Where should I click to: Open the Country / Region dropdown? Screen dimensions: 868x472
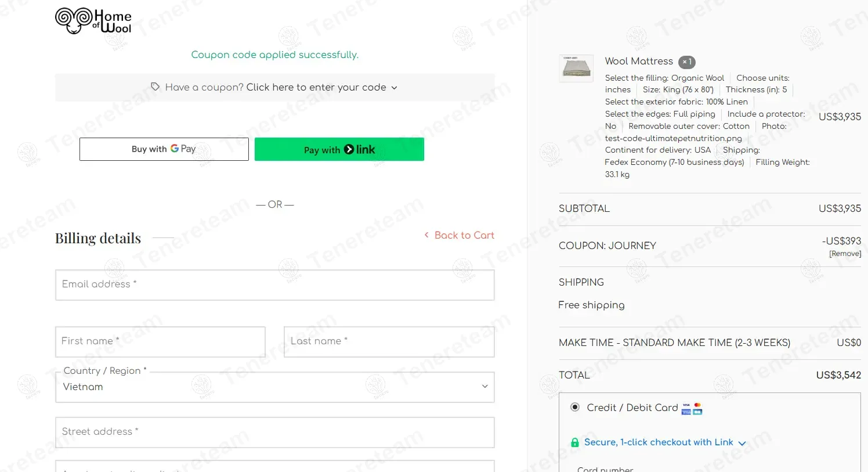(274, 387)
